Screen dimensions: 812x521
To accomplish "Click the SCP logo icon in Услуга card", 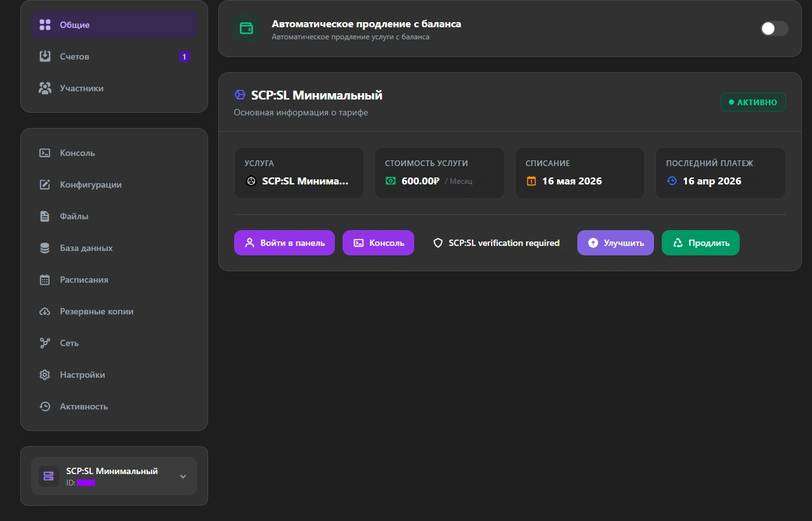I will pos(251,181).
